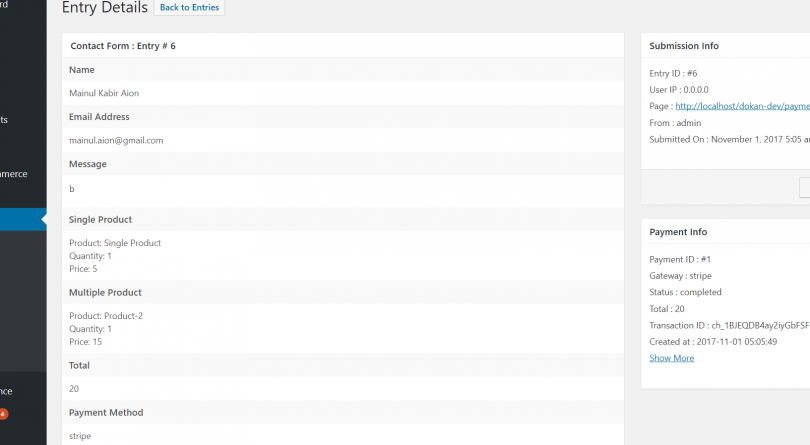The image size is (810, 445).
Task: Click the Multiple Product section label
Action: tap(105, 293)
